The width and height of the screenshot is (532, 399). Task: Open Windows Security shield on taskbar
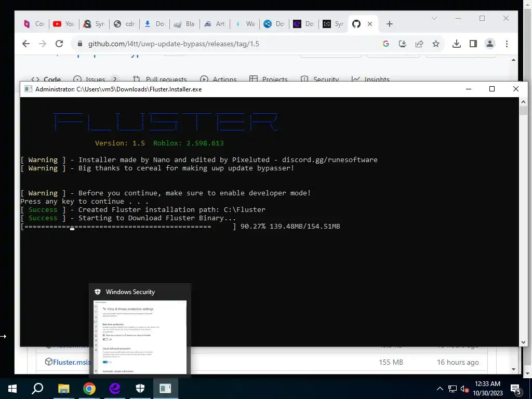pos(140,389)
